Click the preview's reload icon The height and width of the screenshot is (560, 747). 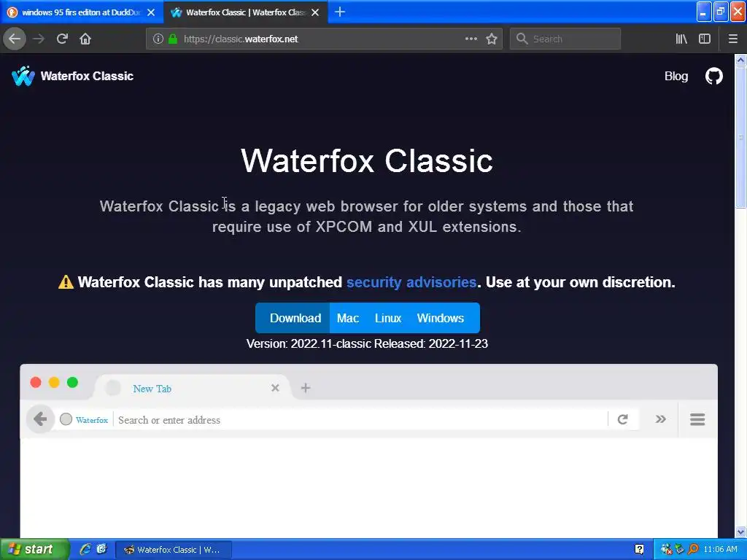point(622,419)
